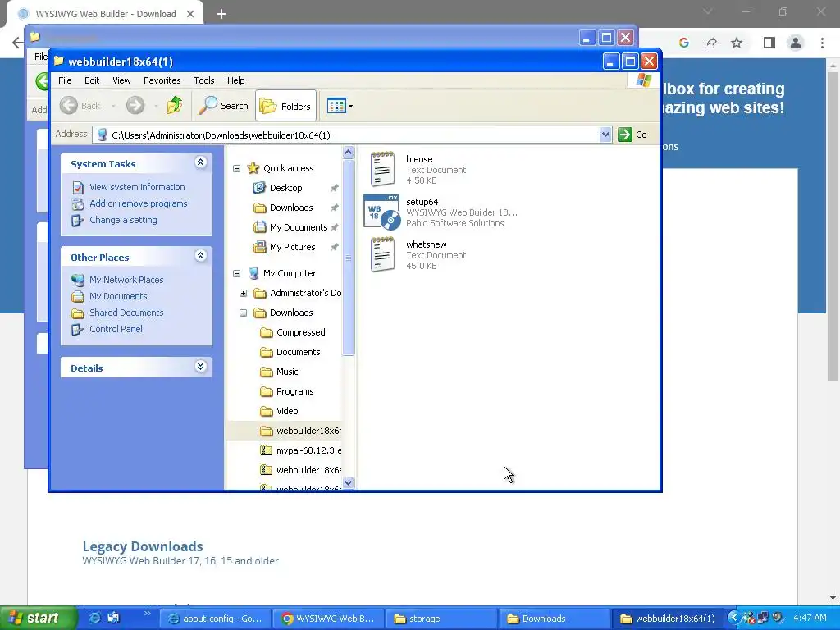The height and width of the screenshot is (630, 840).
Task: Open the Edit menu
Action: point(92,80)
